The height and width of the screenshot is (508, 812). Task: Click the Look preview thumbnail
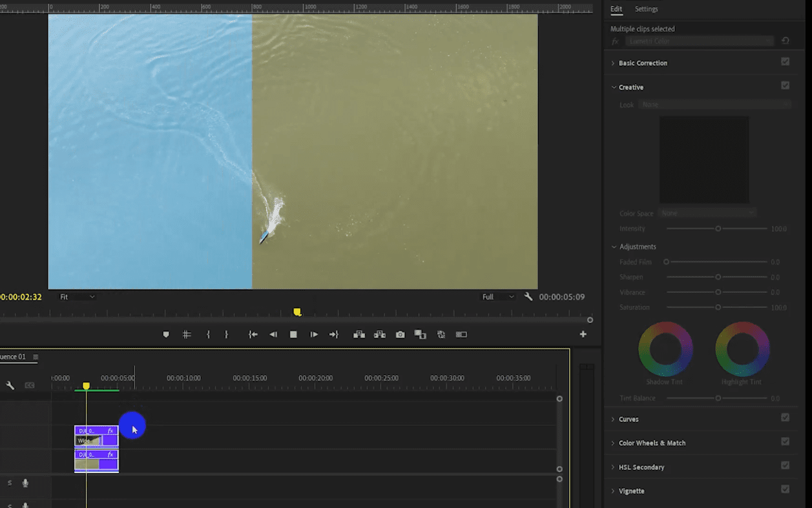703,159
